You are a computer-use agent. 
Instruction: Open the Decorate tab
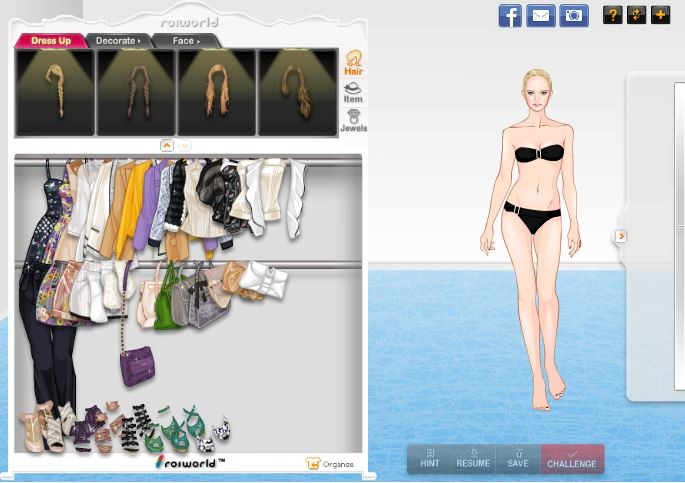point(118,41)
